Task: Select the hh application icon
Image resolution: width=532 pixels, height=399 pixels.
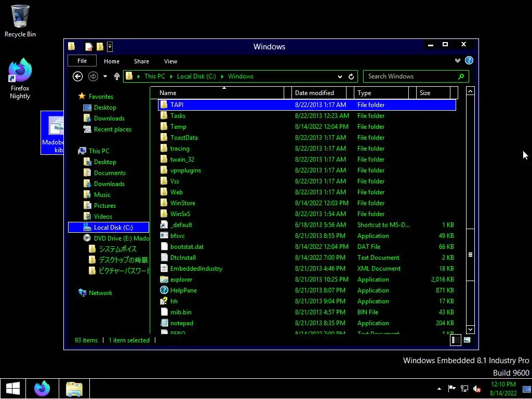Action: coord(164,301)
